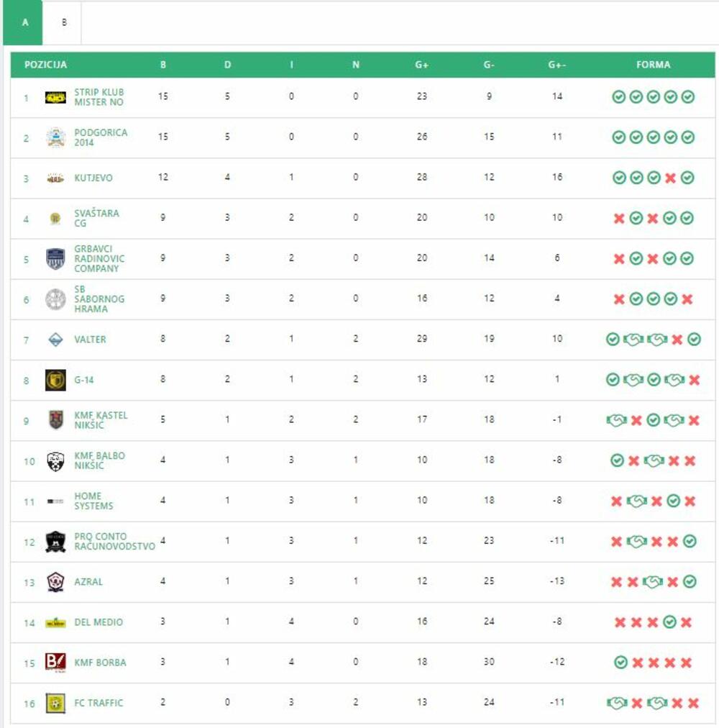Click the G-14 team badge
719x728 pixels.
pyautogui.click(x=55, y=380)
